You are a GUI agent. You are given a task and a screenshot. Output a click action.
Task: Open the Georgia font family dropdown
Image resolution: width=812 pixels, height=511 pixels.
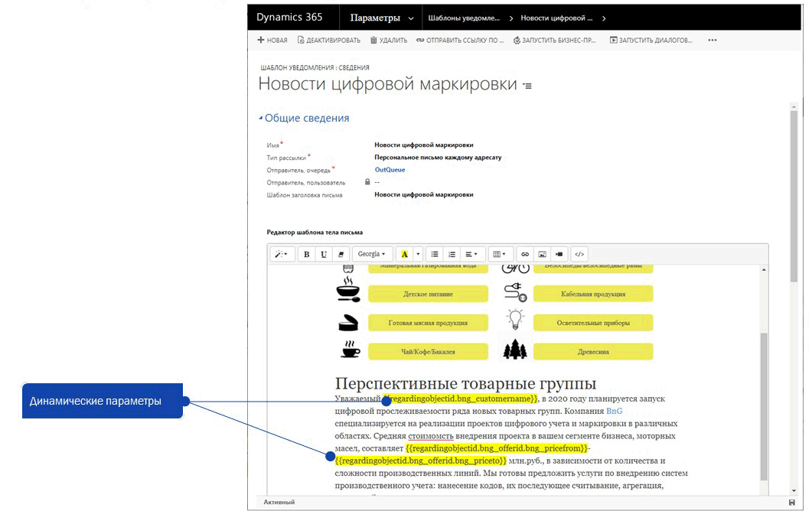(370, 253)
